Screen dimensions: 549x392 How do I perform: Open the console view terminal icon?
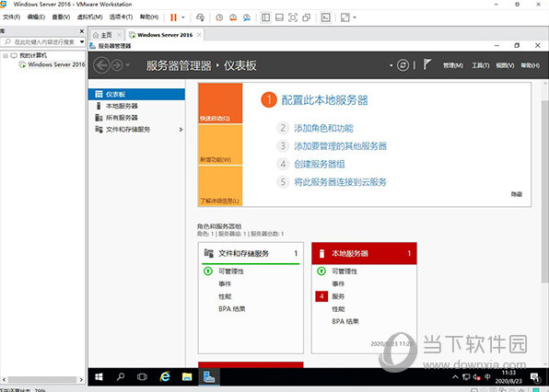pos(325,17)
